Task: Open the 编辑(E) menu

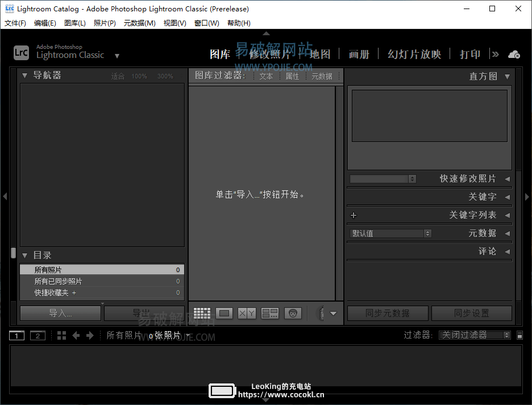Action: (45, 23)
